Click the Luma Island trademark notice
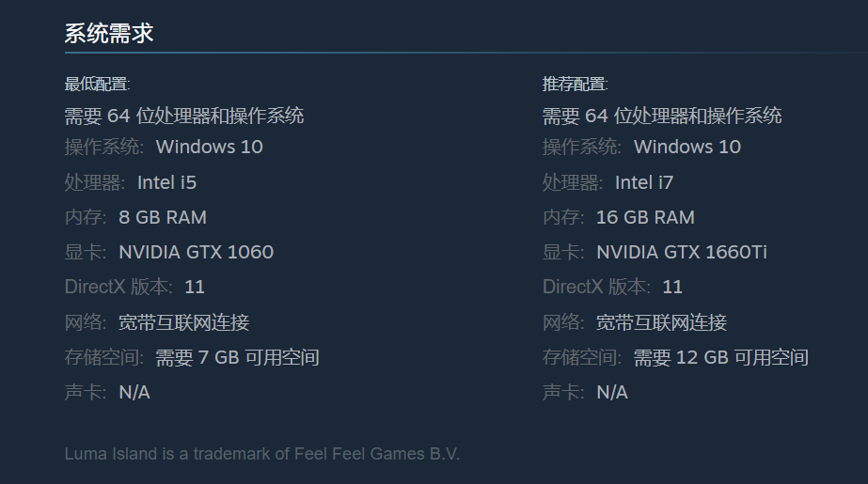This screenshot has width=868, height=484. [x=261, y=454]
